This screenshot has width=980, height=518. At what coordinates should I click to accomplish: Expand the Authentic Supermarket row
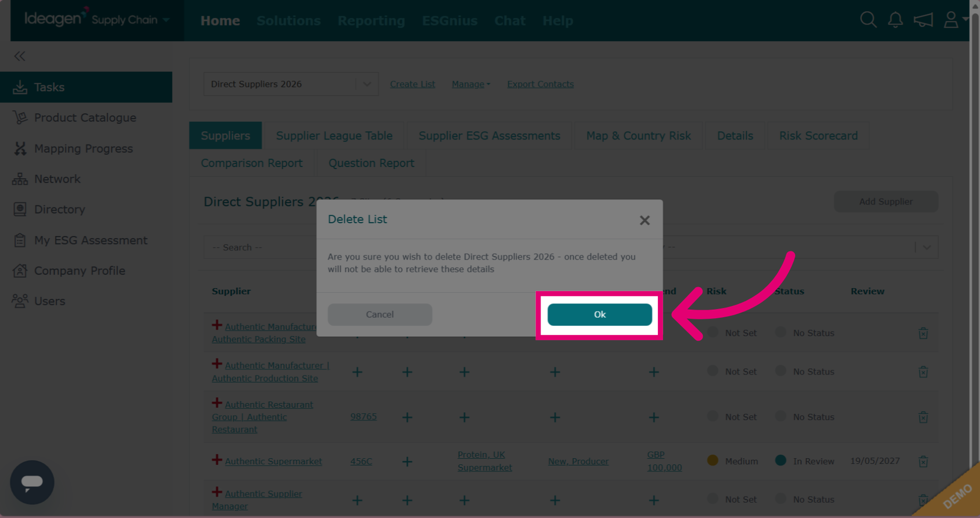[x=217, y=460]
